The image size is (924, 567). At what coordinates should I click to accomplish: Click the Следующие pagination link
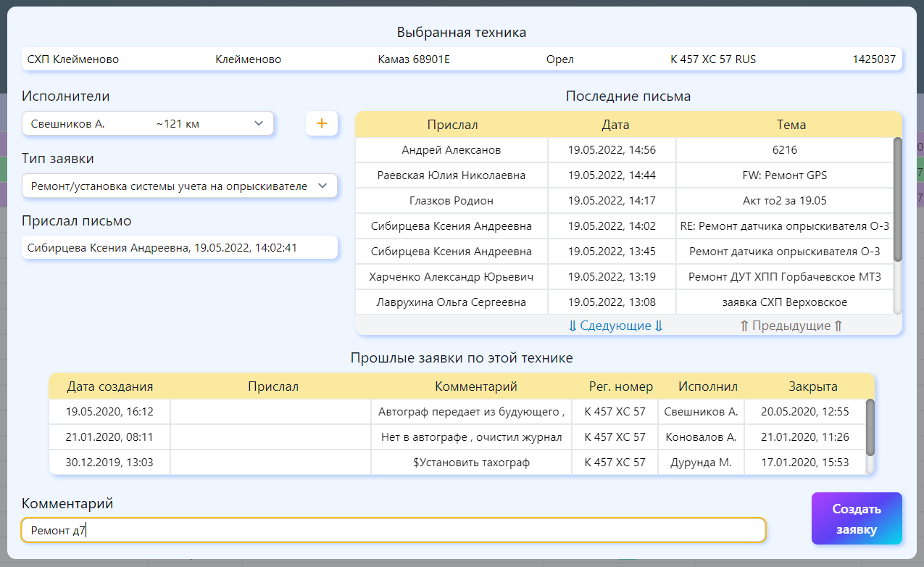pos(614,326)
